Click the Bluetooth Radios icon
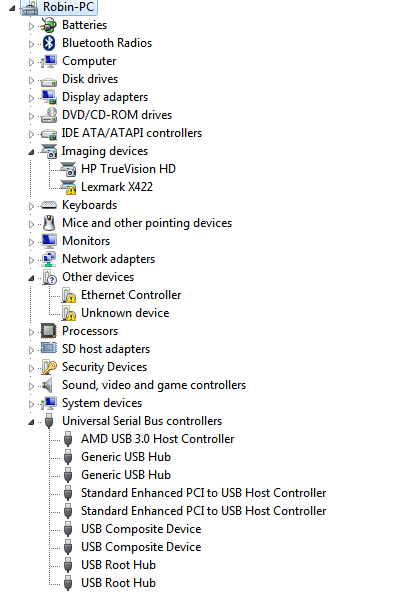This screenshot has height=599, width=417. [49, 43]
